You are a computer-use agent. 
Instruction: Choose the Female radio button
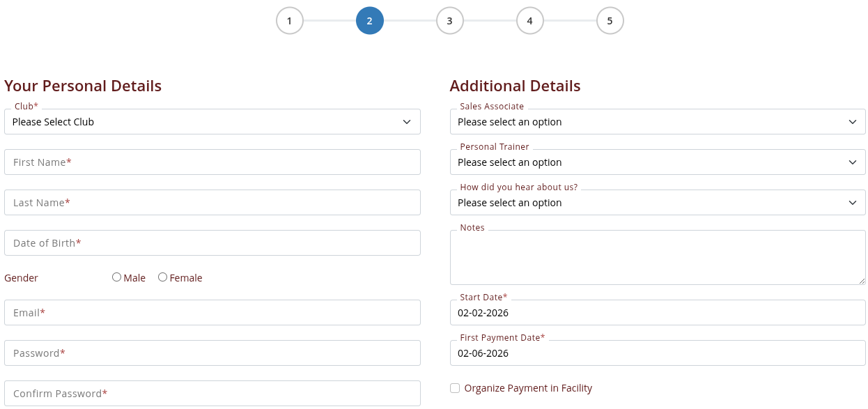coord(163,277)
